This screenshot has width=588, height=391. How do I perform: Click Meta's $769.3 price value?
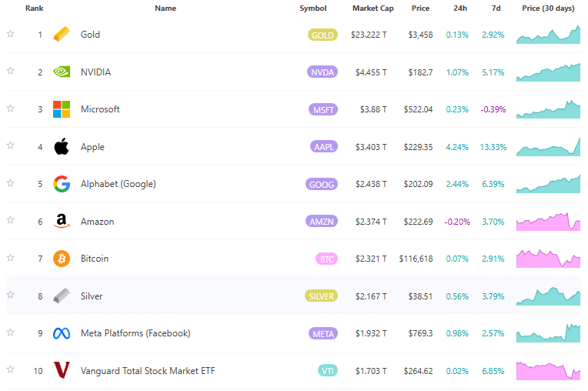pyautogui.click(x=420, y=333)
